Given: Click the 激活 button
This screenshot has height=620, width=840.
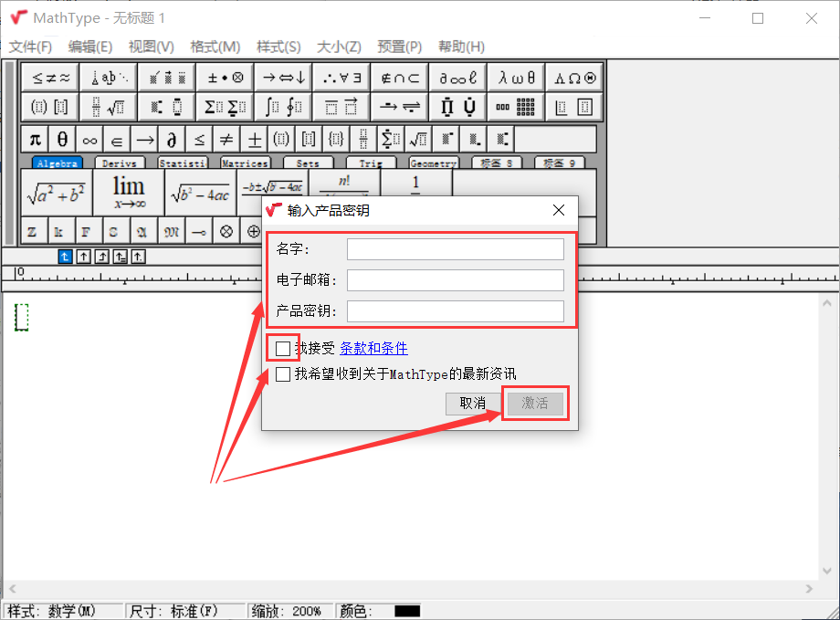Looking at the screenshot, I should pos(535,403).
